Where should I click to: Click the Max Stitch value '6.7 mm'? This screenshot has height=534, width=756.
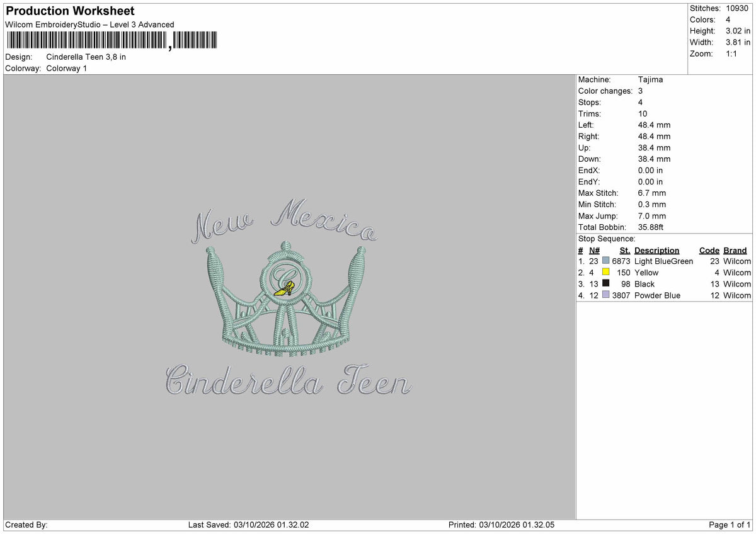[x=652, y=193]
